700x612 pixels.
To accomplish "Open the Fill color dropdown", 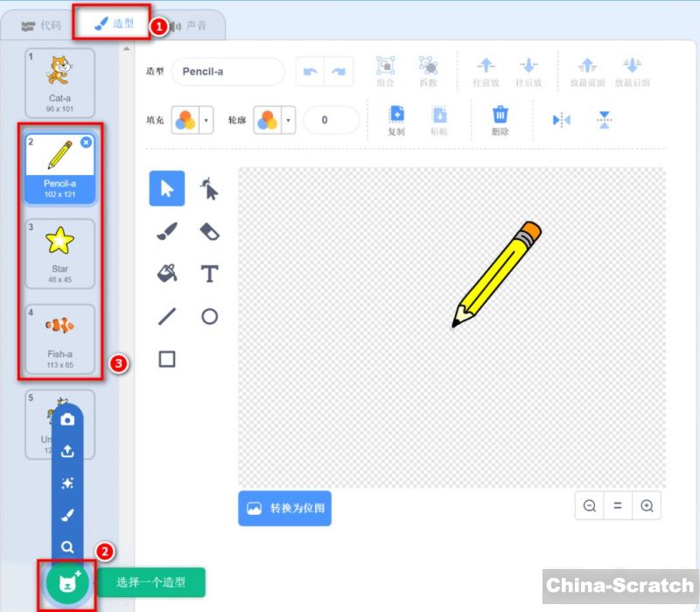I will [x=206, y=120].
